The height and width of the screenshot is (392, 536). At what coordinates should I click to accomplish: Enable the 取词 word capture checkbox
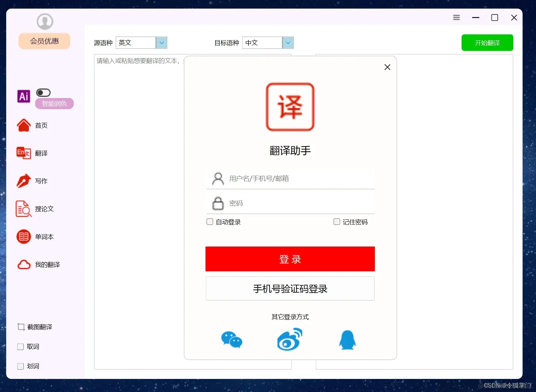point(20,347)
